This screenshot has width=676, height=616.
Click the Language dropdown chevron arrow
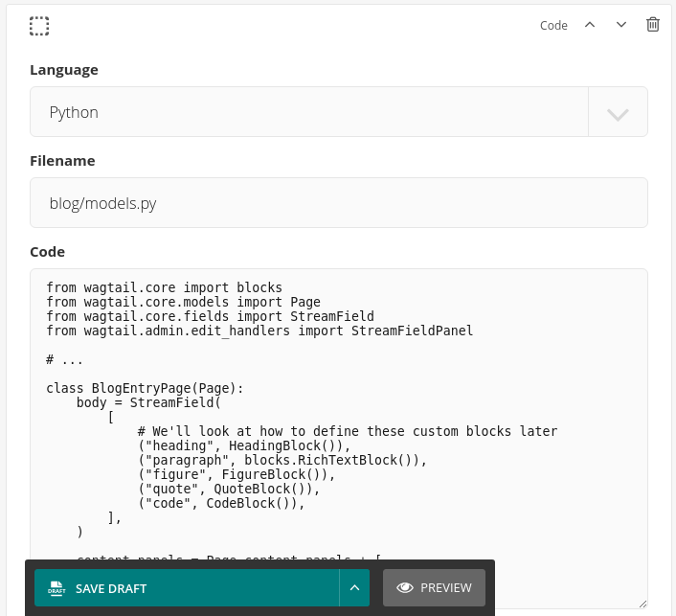[618, 114]
